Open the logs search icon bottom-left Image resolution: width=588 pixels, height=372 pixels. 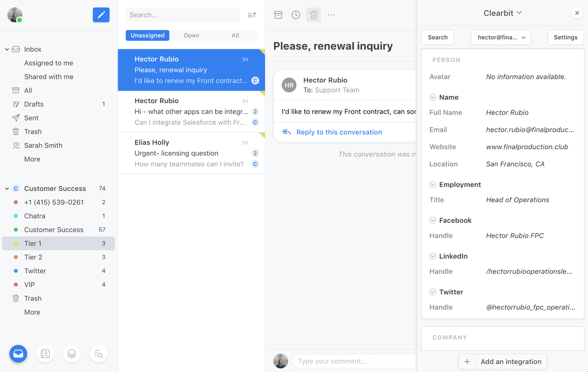coord(98,354)
